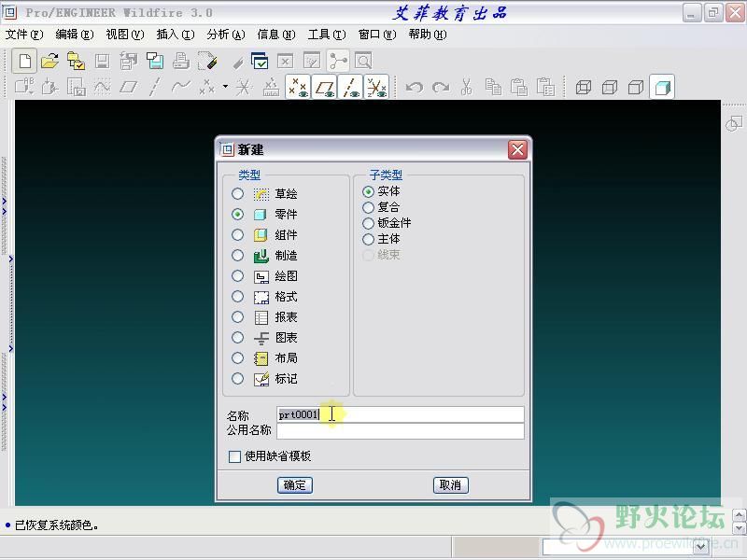Click the 公用名称 input field
Image resolution: width=747 pixels, height=560 pixels.
[401, 431]
